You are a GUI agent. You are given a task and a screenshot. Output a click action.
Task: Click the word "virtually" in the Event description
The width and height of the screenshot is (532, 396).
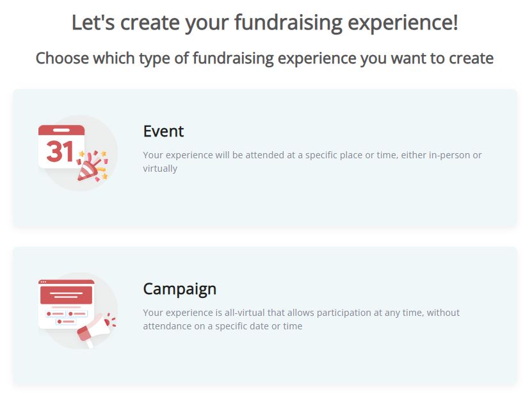pyautogui.click(x=160, y=169)
